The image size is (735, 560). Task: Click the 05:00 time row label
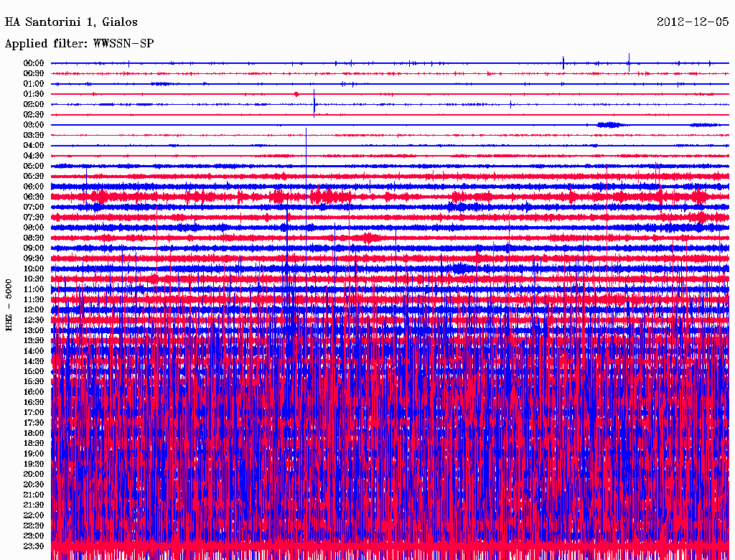[34, 166]
